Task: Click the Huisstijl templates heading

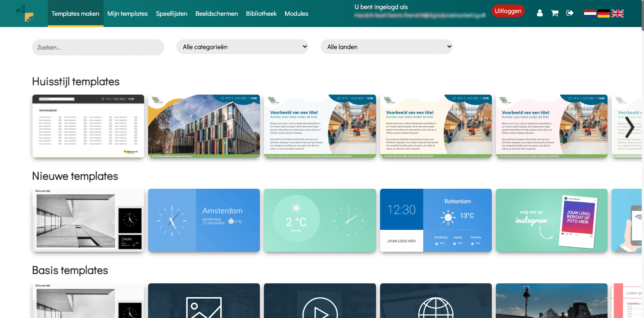Action: pos(76,82)
